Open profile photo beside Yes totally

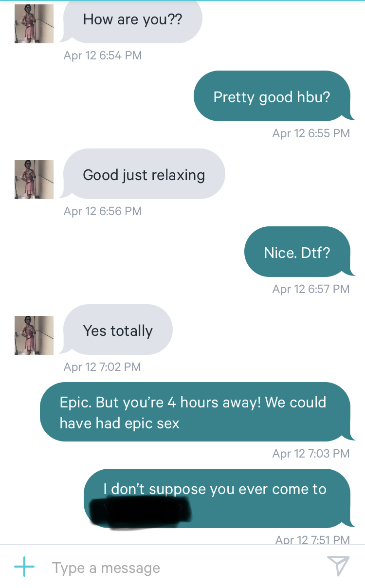coord(34,335)
